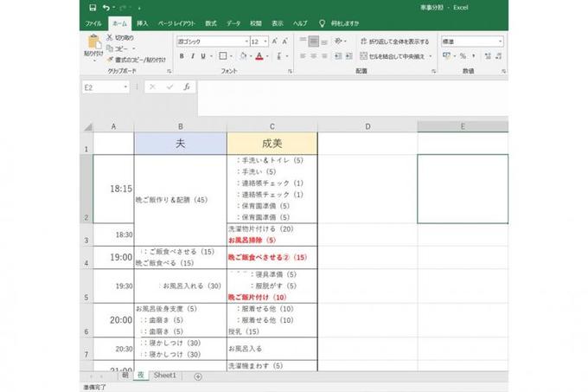Click セルを結合して中央揃え merge button
The image size is (588, 392).
point(393,56)
